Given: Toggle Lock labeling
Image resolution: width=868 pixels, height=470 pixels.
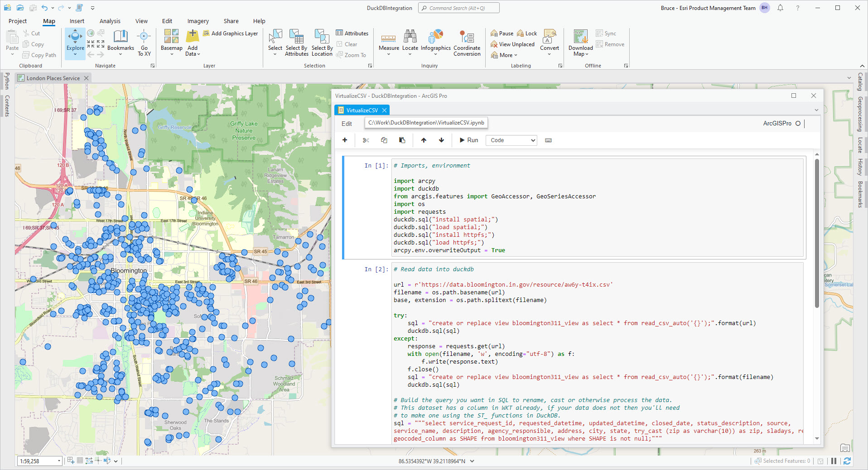Looking at the screenshot, I should click(x=527, y=34).
